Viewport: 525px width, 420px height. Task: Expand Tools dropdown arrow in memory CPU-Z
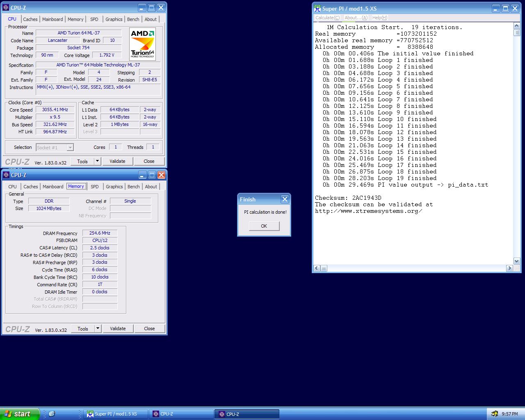(98, 329)
